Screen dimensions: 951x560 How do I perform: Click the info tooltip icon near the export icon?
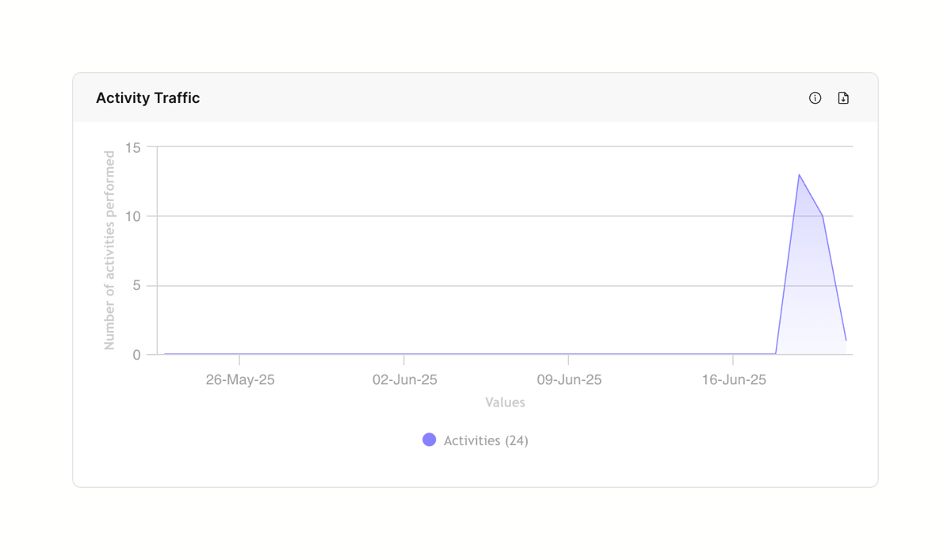coord(815,97)
